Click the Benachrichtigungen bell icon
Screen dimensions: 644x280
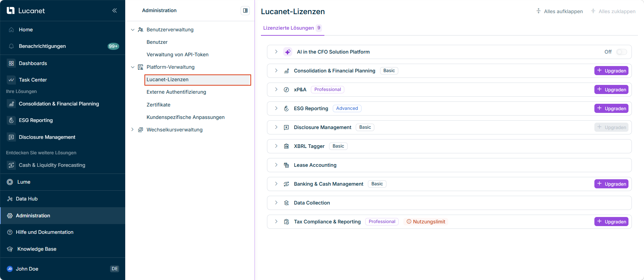tap(11, 46)
